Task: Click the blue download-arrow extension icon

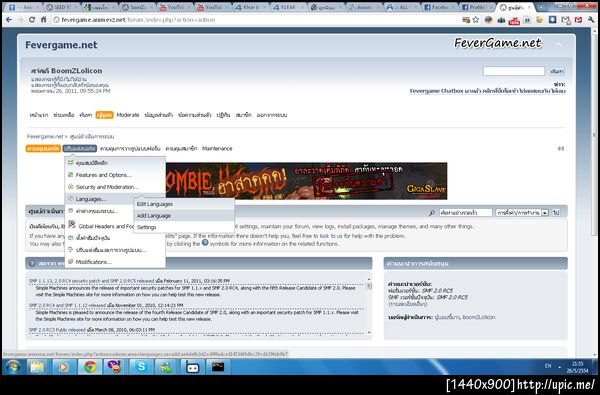Action: tap(553, 20)
